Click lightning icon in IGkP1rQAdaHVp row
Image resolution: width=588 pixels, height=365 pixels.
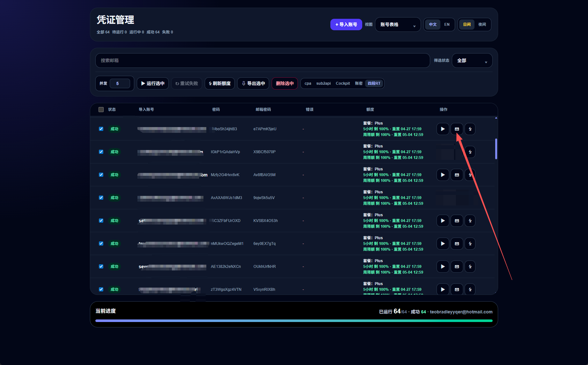pyautogui.click(x=470, y=152)
